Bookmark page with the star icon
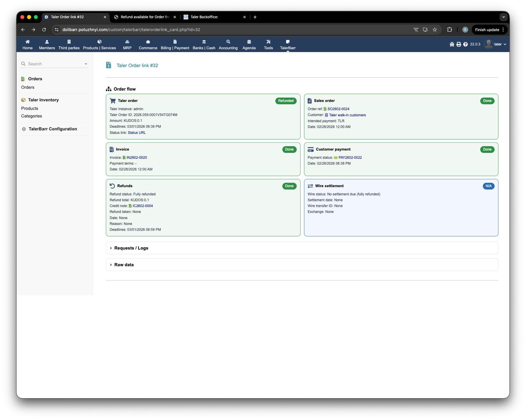 click(435, 30)
